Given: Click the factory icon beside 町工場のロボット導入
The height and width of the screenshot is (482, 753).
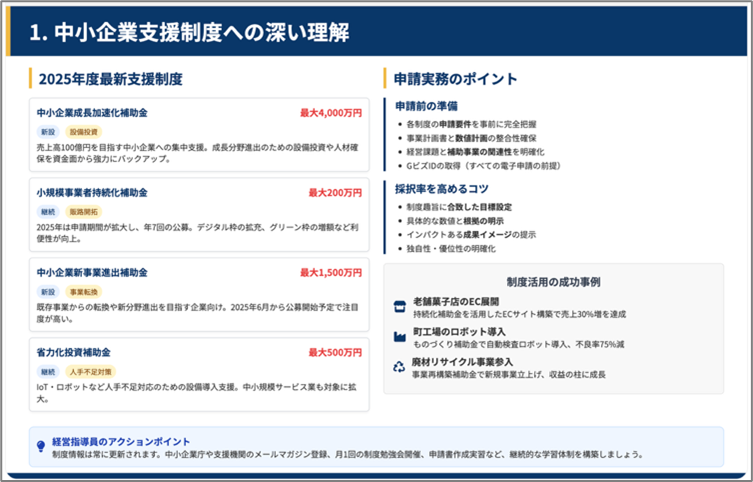Looking at the screenshot, I should pos(399,336).
